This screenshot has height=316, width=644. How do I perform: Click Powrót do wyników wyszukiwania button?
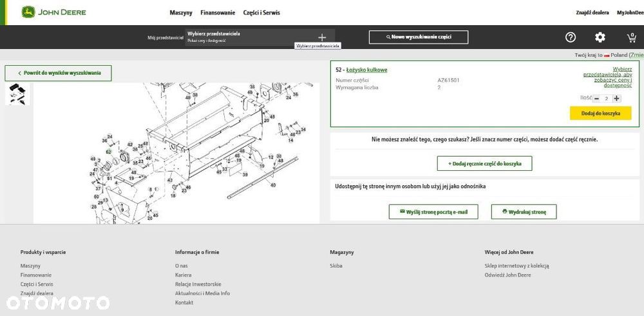[59, 74]
